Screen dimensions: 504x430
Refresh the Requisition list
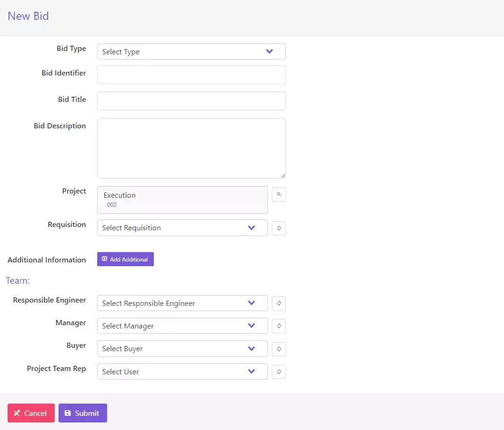[x=279, y=228]
